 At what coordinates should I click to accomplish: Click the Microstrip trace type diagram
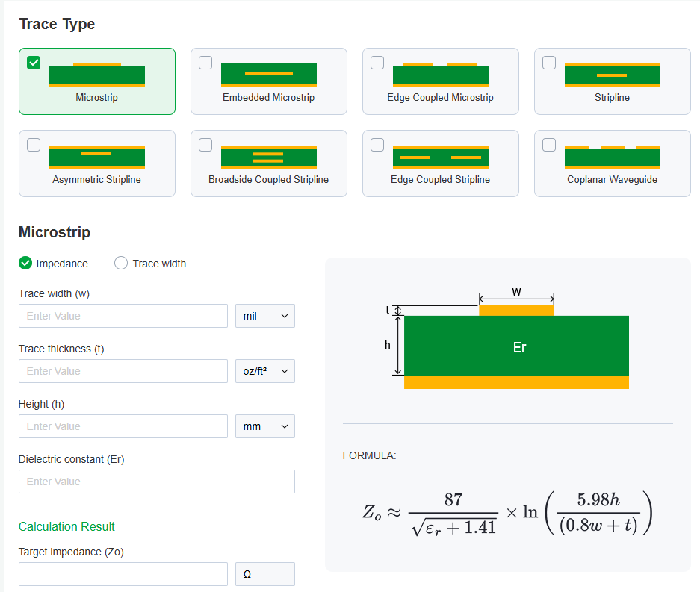(x=97, y=75)
